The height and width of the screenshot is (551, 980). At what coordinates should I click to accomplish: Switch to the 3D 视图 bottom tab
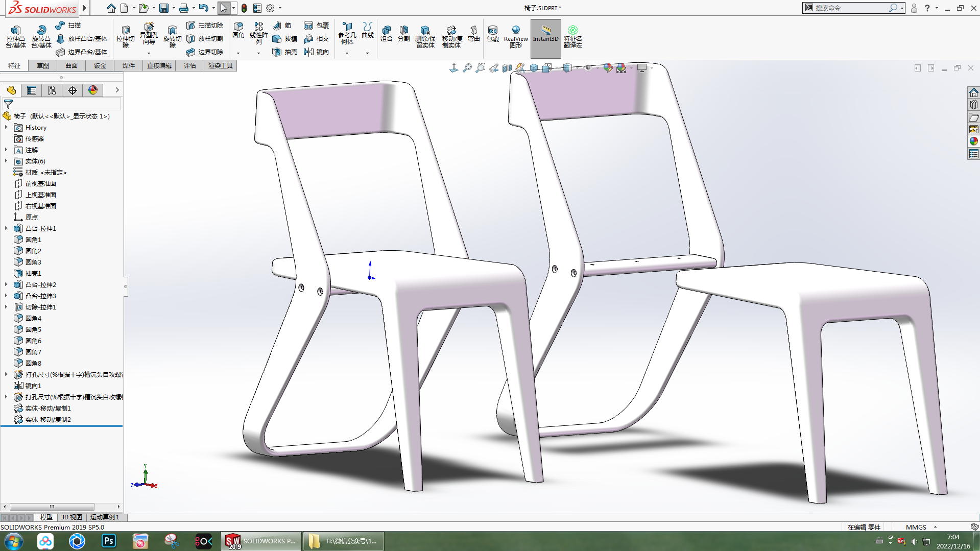coord(71,517)
